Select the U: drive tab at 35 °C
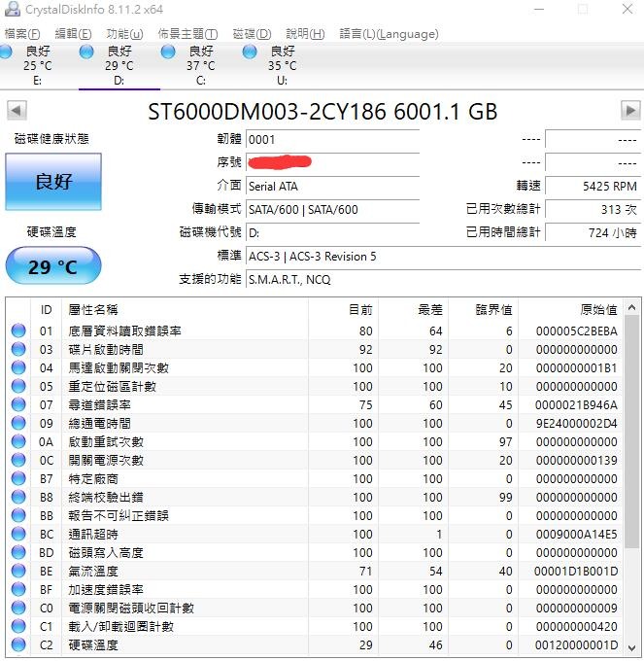 pos(283,66)
